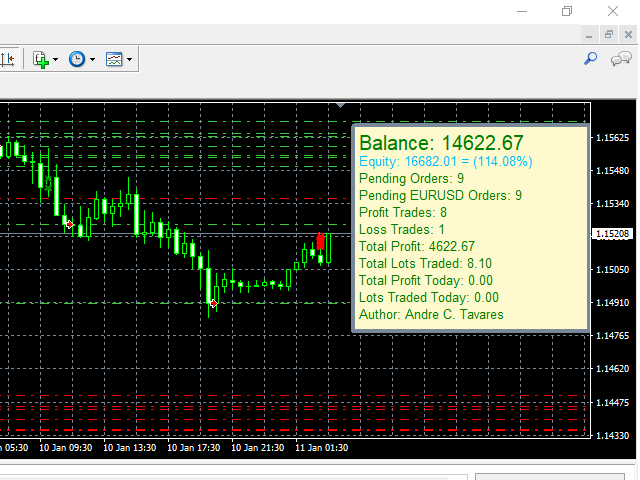Click the 1.15050 price scale label
The height and width of the screenshot is (480, 640).
click(613, 270)
